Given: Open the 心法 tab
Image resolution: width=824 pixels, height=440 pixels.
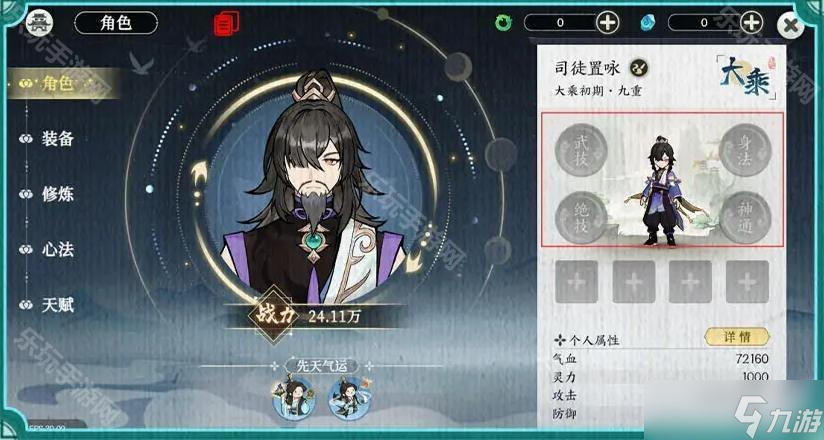Looking at the screenshot, I should coord(58,249).
